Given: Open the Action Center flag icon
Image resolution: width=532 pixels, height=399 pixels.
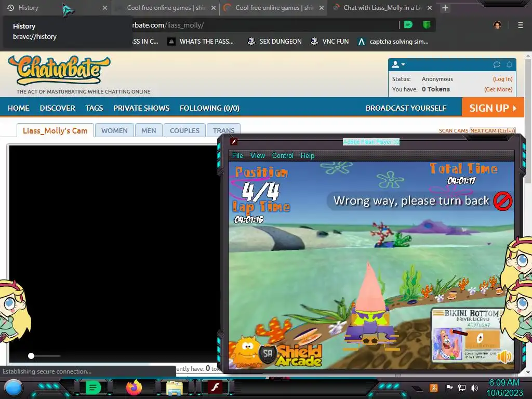Looking at the screenshot, I should pyautogui.click(x=449, y=388).
